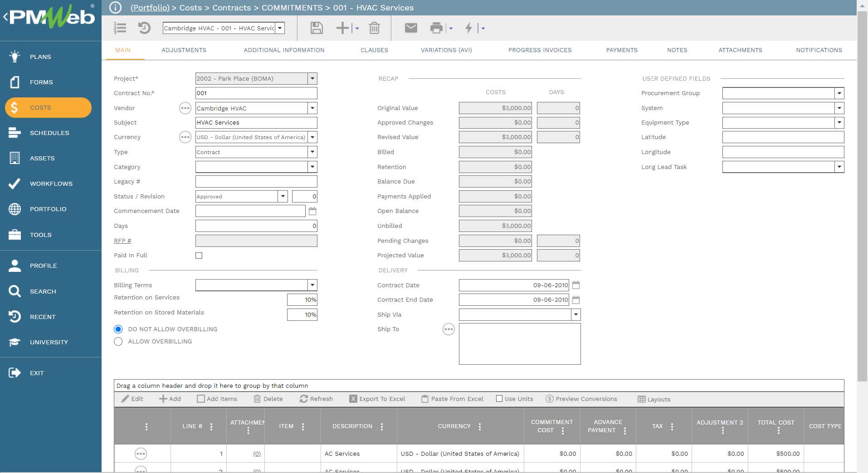Open the record selector dropdown in toolbar
The height and width of the screenshot is (473, 868).
tap(280, 28)
